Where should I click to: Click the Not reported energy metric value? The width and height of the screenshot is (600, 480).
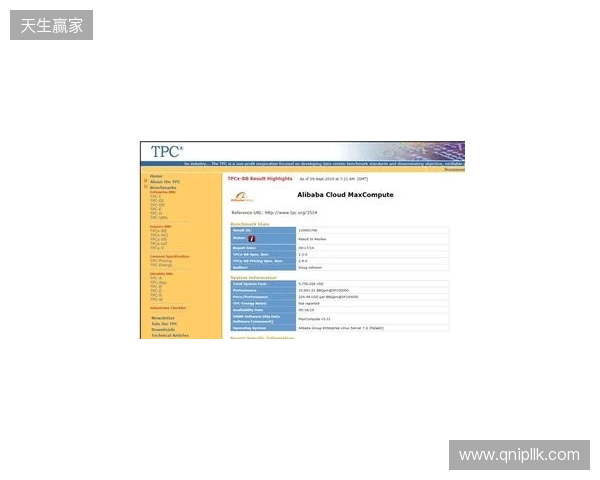pos(309,304)
